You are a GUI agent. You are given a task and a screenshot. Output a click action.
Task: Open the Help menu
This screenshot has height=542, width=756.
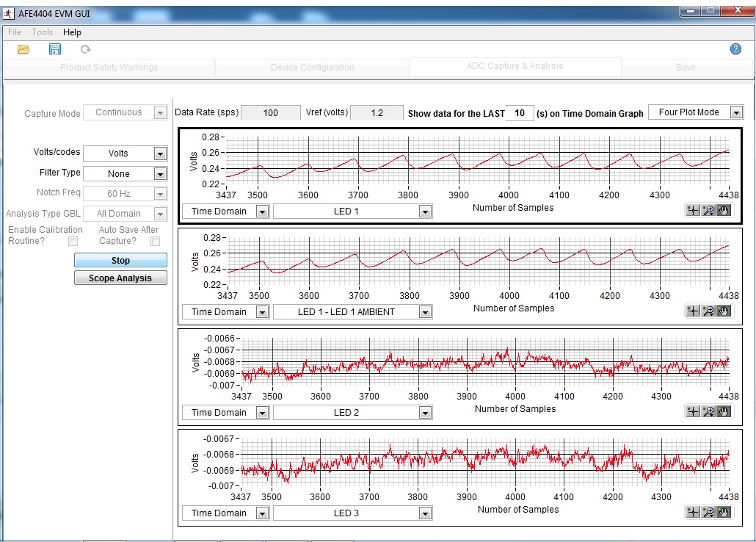[73, 32]
